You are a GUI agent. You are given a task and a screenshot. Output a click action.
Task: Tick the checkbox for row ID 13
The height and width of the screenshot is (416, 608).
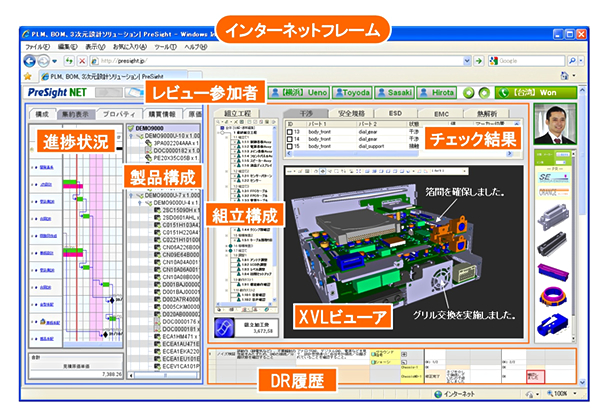289,132
